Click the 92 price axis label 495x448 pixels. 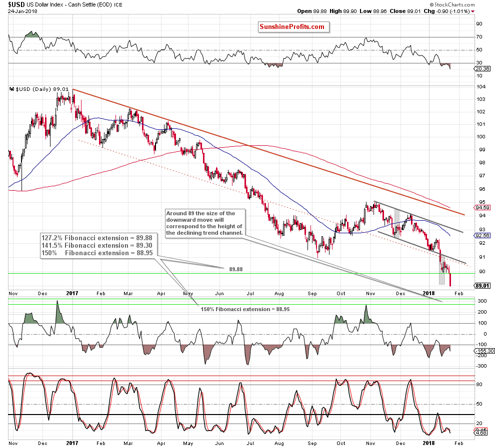coord(482,243)
